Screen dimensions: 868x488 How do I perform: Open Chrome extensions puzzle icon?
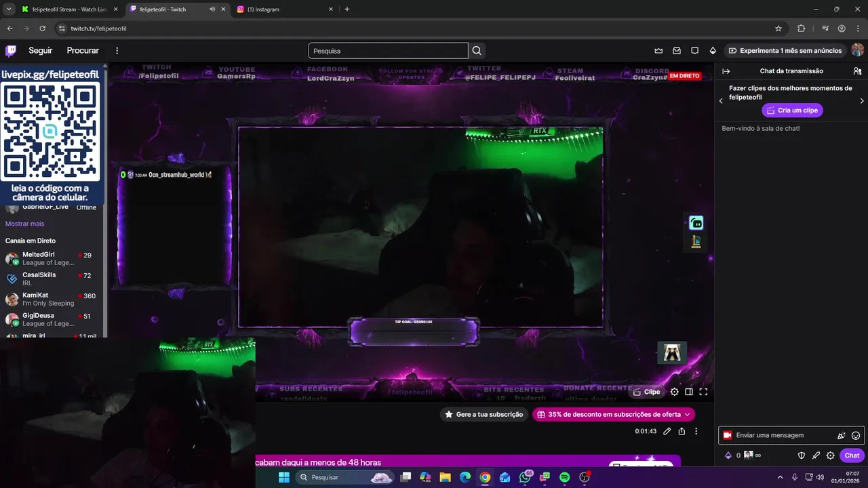click(x=801, y=28)
